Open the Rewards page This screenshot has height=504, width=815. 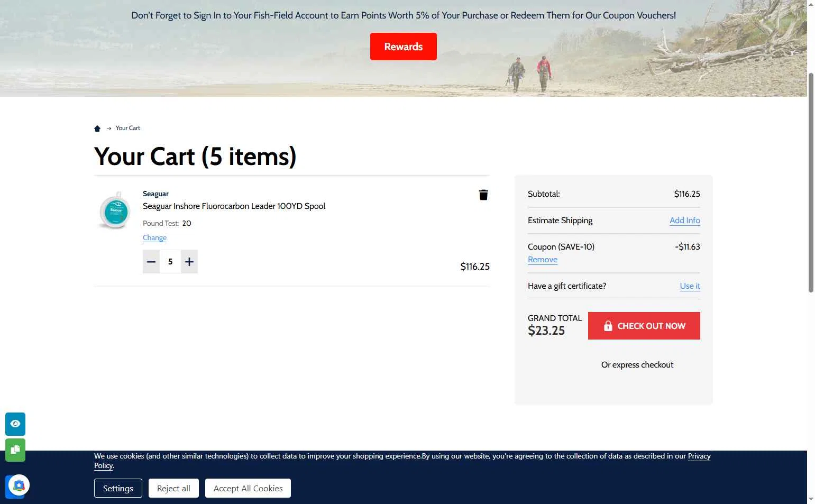coord(404,47)
